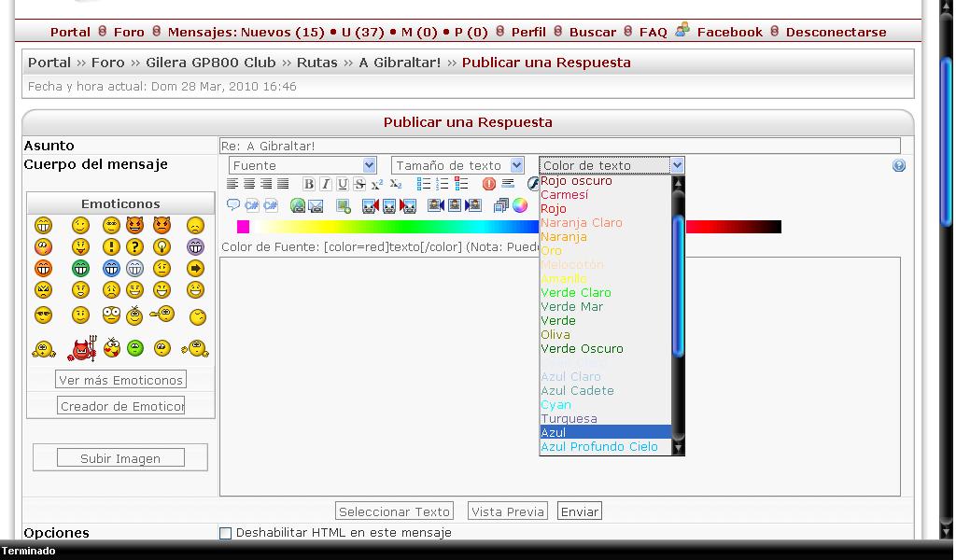Image resolution: width=956 pixels, height=560 pixels.
Task: Apply strikethrough formatting
Action: point(359,185)
